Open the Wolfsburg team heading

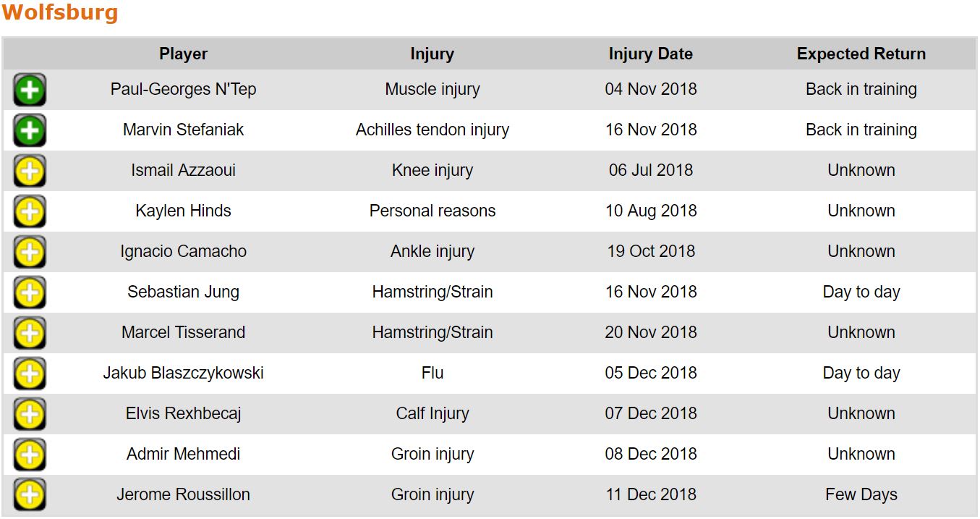tap(60, 13)
